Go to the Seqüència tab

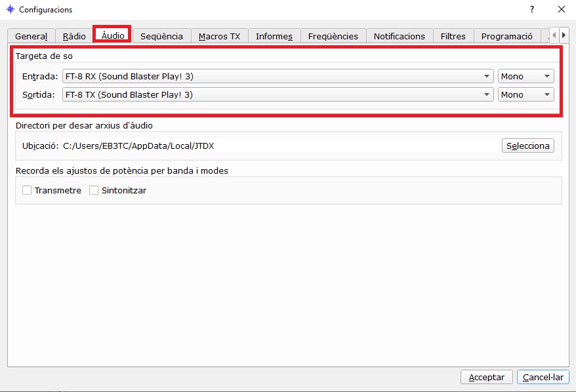click(161, 36)
